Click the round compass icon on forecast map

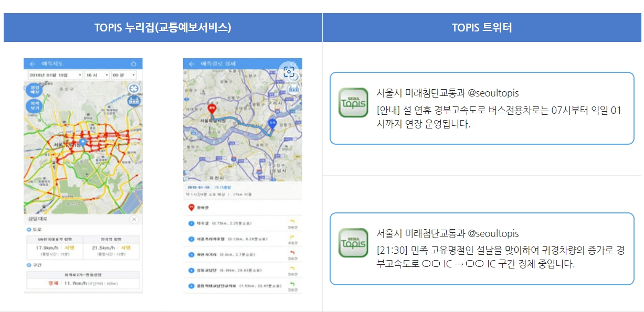tap(134, 88)
